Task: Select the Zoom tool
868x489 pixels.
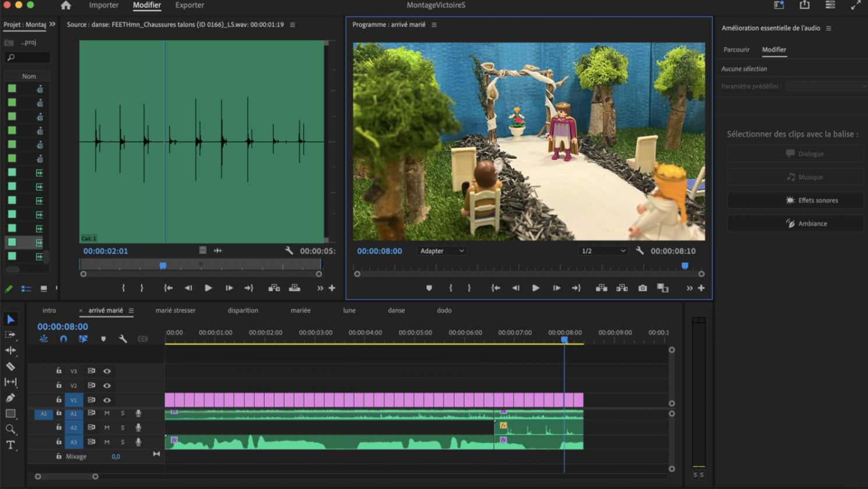Action: tap(10, 429)
